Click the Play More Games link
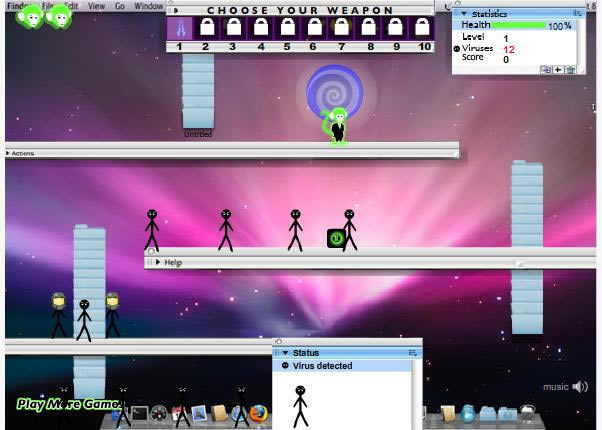 70,404
